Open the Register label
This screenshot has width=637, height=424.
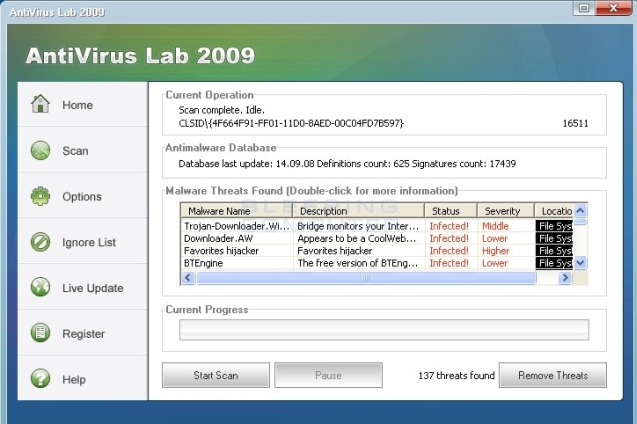(84, 334)
